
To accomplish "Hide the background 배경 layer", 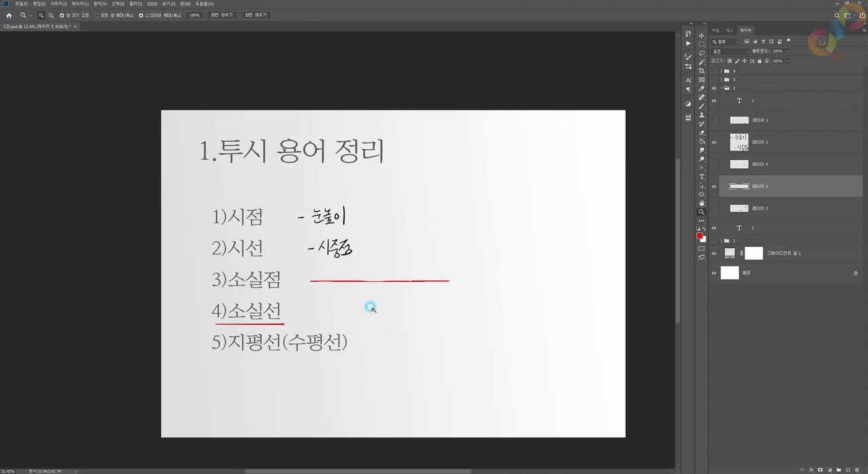I will pyautogui.click(x=713, y=273).
